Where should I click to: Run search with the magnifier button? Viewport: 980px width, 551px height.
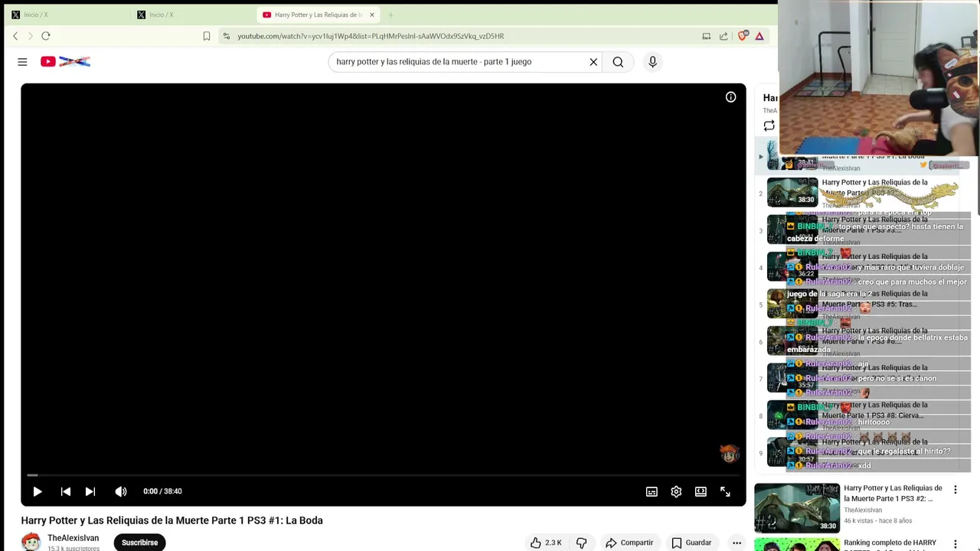pyautogui.click(x=618, y=62)
